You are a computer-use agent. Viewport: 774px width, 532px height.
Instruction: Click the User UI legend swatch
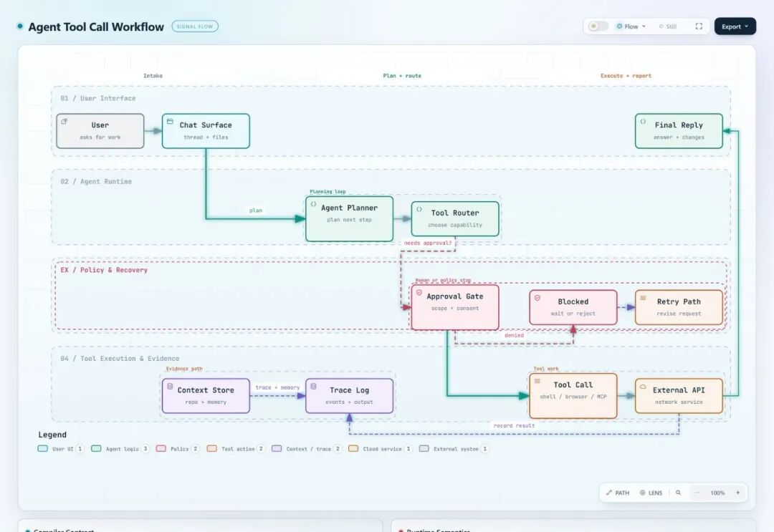click(x=43, y=449)
